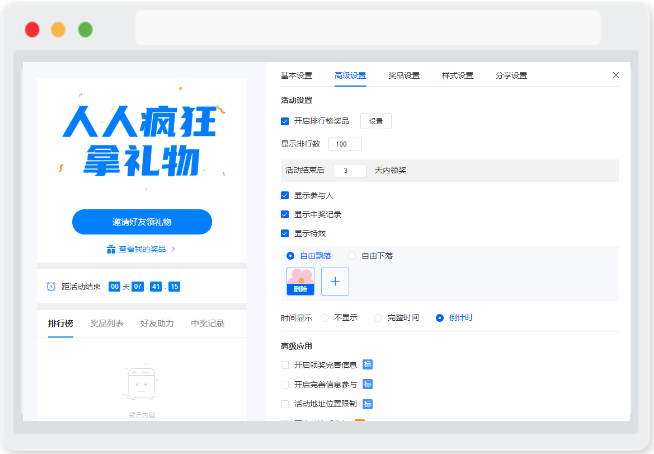Choose the 倒计时 radio option
The height and width of the screenshot is (454, 654).
coord(440,318)
